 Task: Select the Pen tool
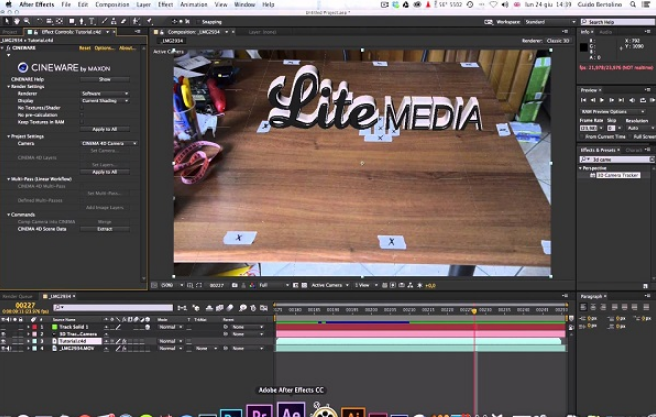82,21
